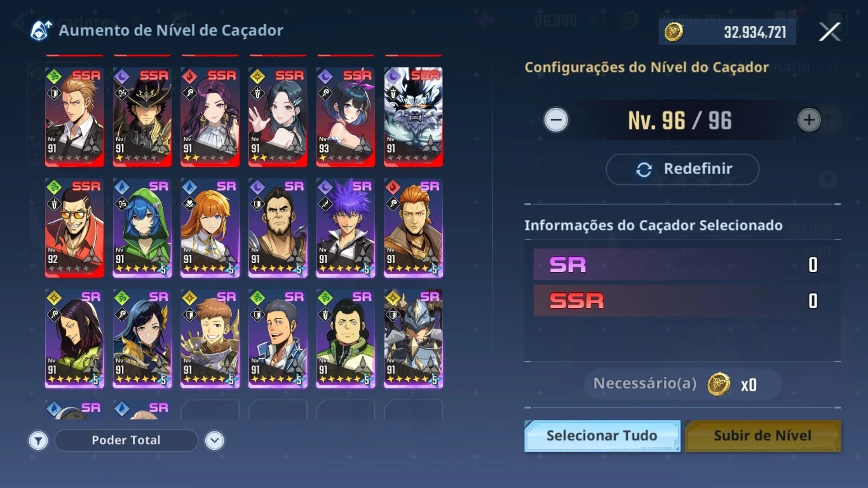Click the gold coin balance icon

674,32
